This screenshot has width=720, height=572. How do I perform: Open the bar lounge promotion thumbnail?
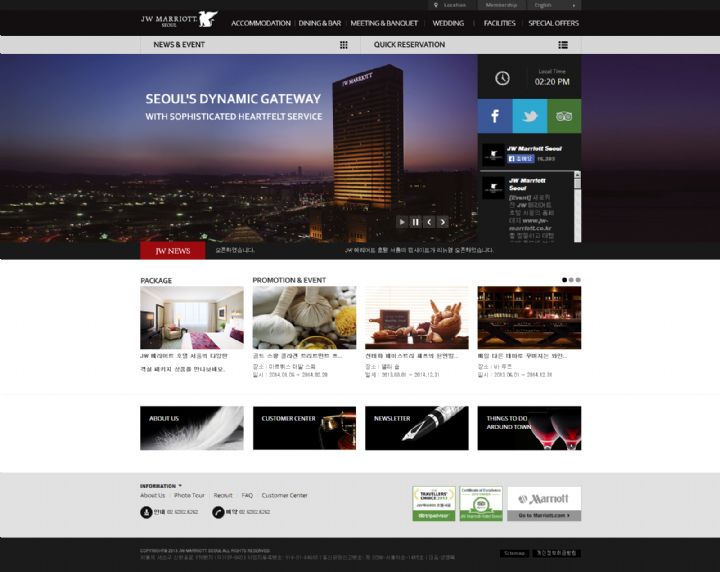tap(529, 318)
